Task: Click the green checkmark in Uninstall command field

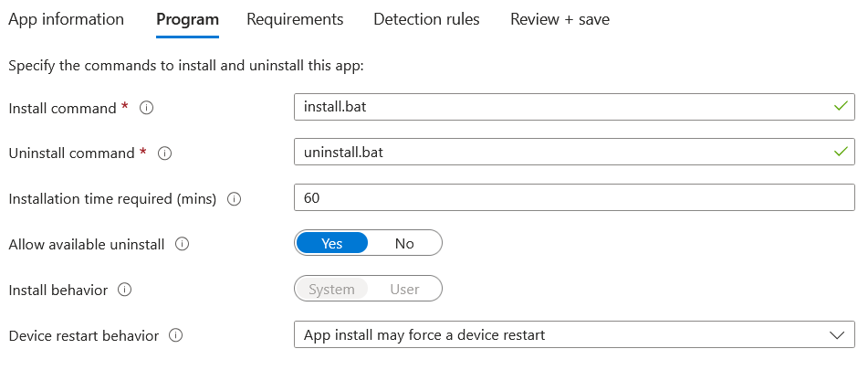Action: point(841,152)
